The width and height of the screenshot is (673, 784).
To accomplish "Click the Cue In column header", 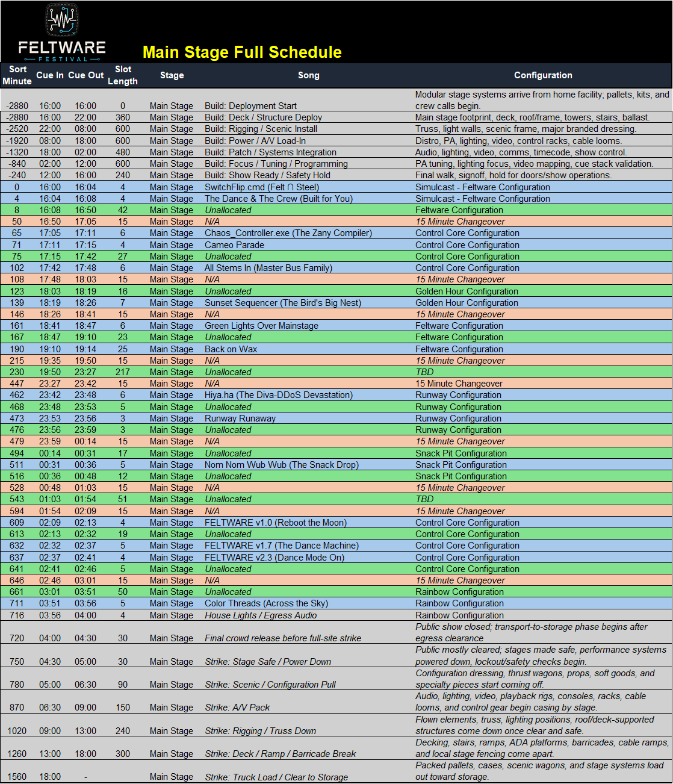I will [50, 75].
